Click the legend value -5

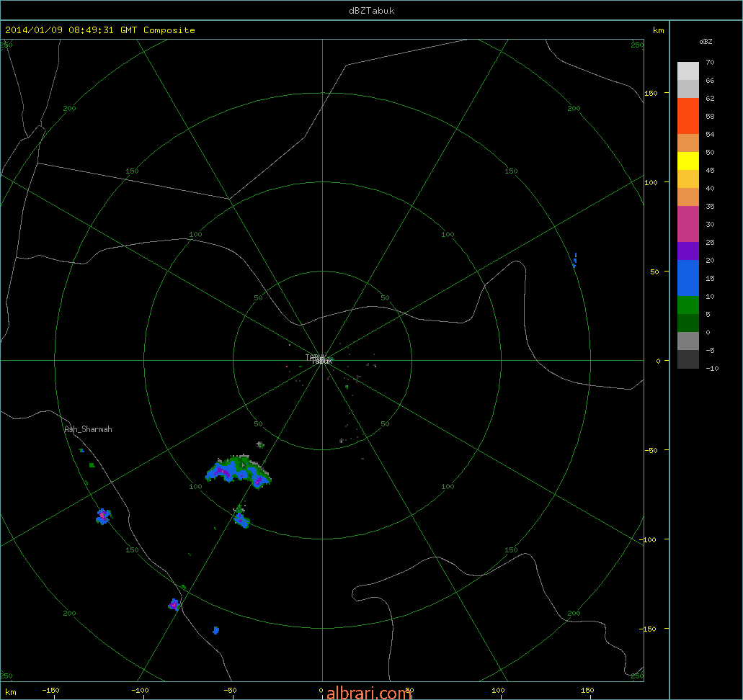pos(710,350)
